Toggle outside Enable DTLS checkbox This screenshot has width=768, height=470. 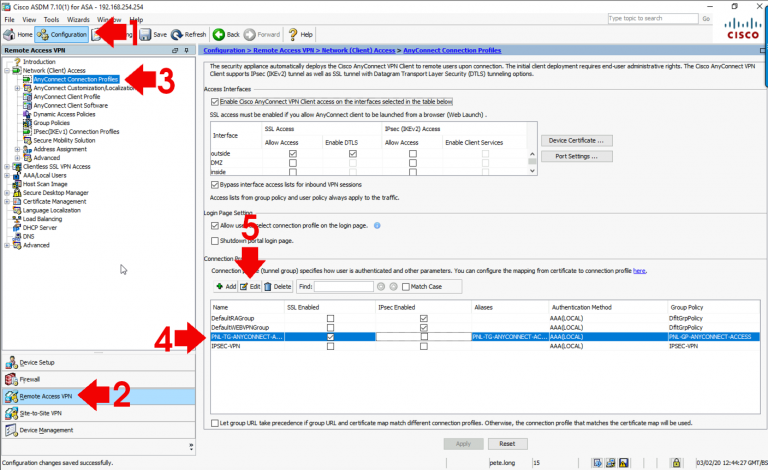353,154
